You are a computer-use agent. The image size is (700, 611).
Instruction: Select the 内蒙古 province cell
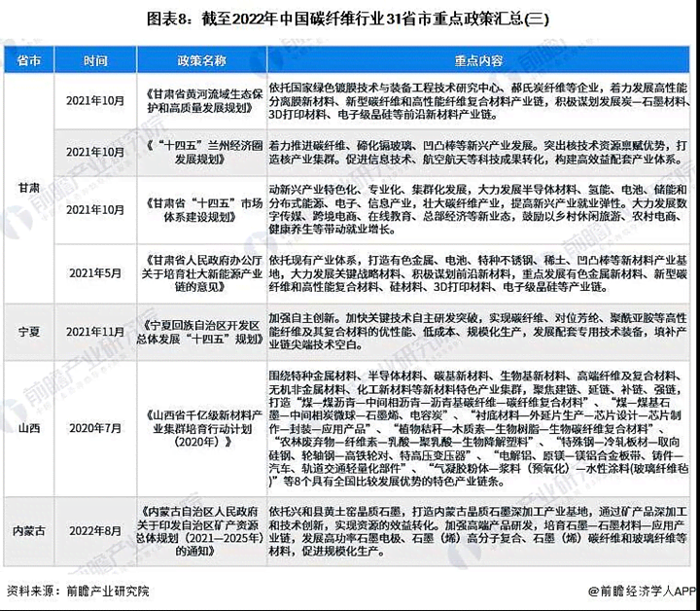(x=28, y=534)
